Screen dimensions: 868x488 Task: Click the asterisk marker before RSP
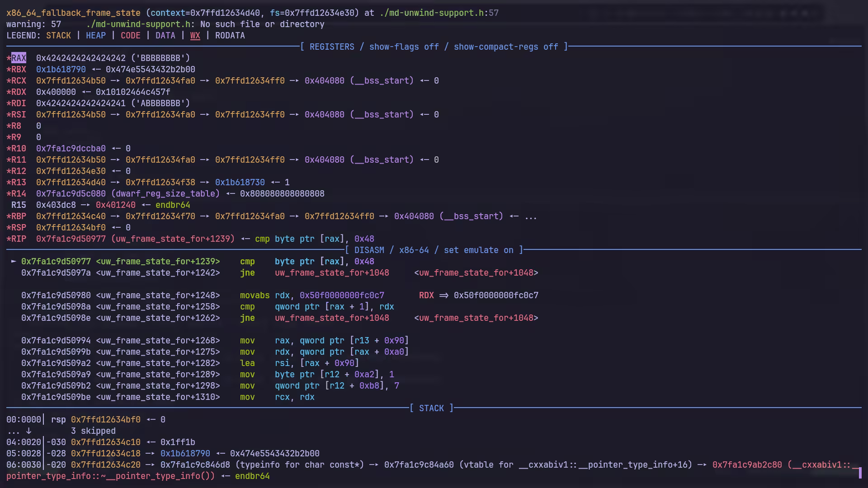tap(9, 228)
